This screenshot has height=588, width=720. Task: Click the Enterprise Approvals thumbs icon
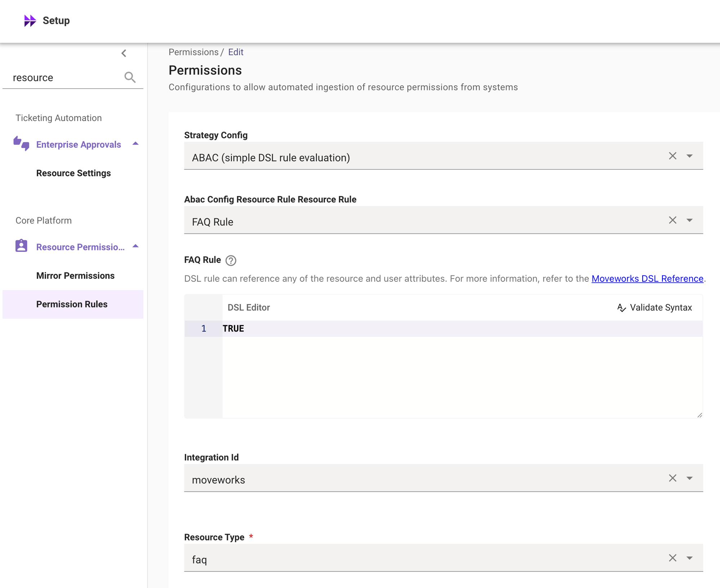(x=21, y=144)
